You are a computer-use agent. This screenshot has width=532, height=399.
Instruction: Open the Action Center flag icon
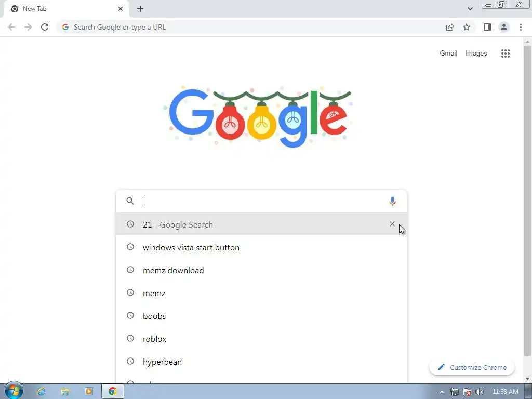(467, 392)
